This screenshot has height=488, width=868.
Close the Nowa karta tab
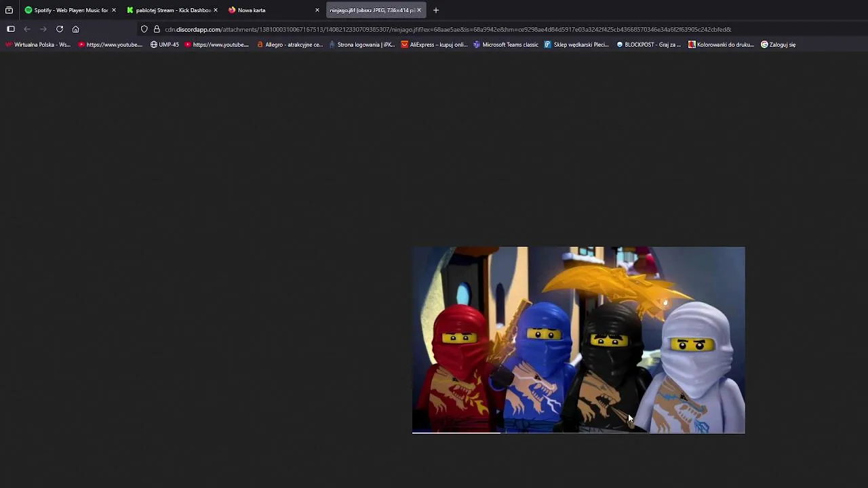[317, 10]
